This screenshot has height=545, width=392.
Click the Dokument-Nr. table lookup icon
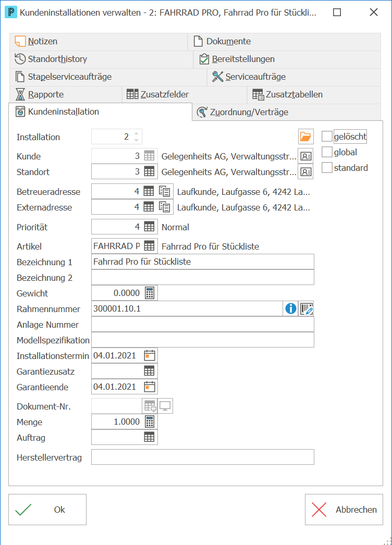pyautogui.click(x=150, y=406)
